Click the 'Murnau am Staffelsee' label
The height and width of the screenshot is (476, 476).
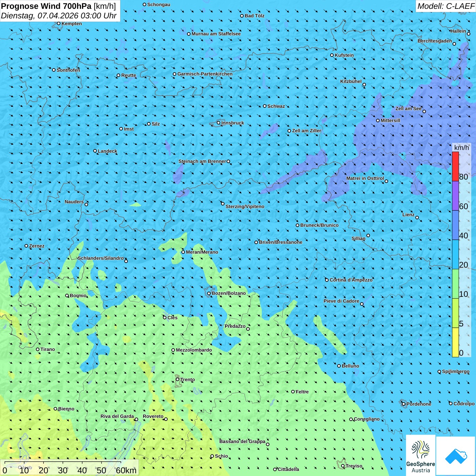coord(216,34)
